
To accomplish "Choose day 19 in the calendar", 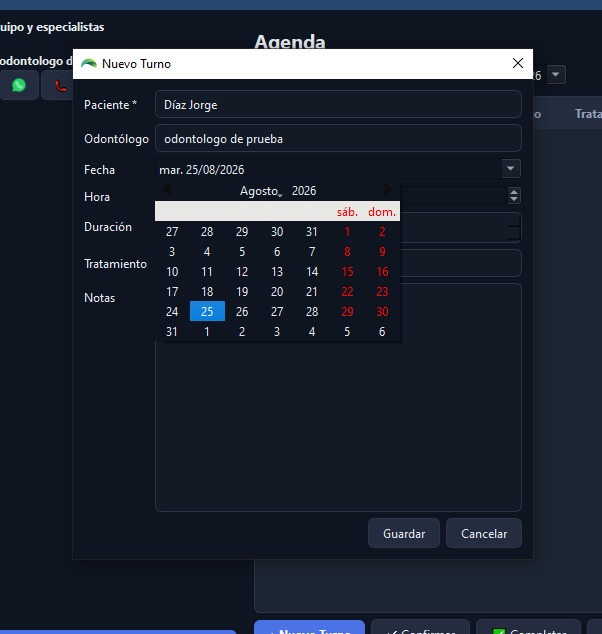I will click(x=242, y=292).
